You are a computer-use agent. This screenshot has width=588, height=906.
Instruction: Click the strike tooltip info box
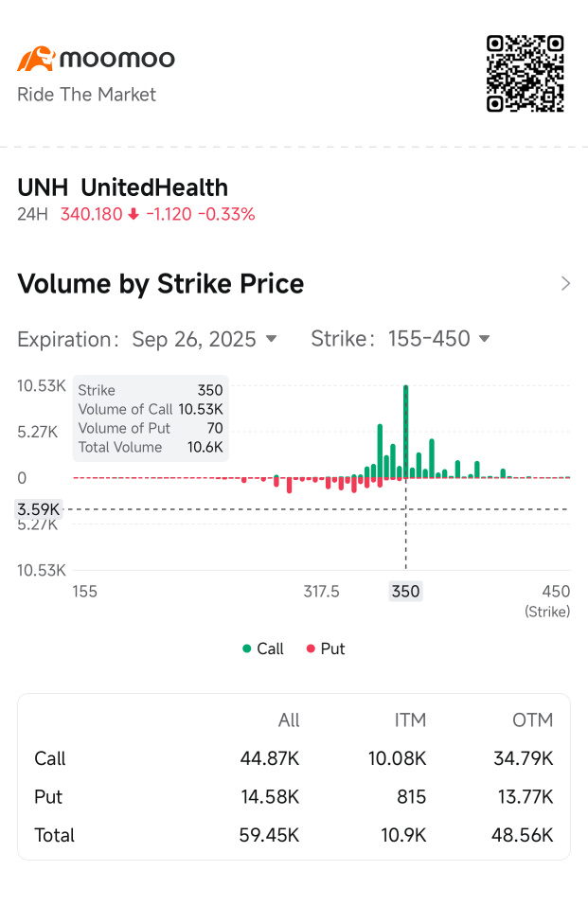[x=151, y=418]
